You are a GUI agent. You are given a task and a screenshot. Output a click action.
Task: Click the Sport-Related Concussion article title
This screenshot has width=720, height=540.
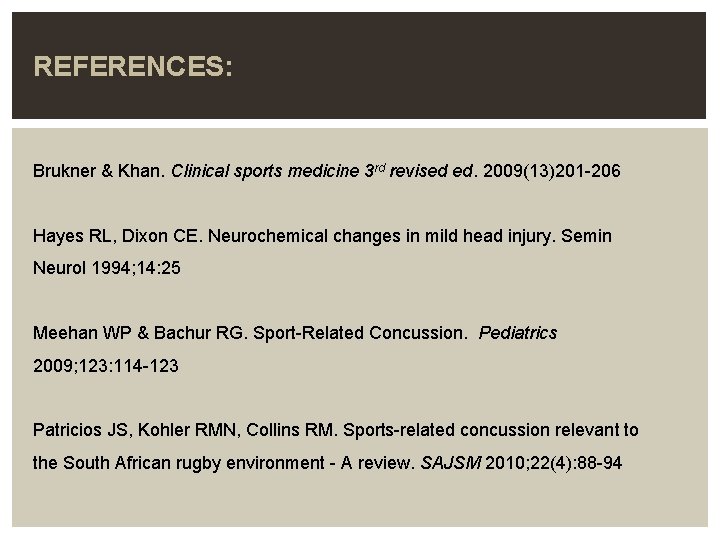coord(353,333)
